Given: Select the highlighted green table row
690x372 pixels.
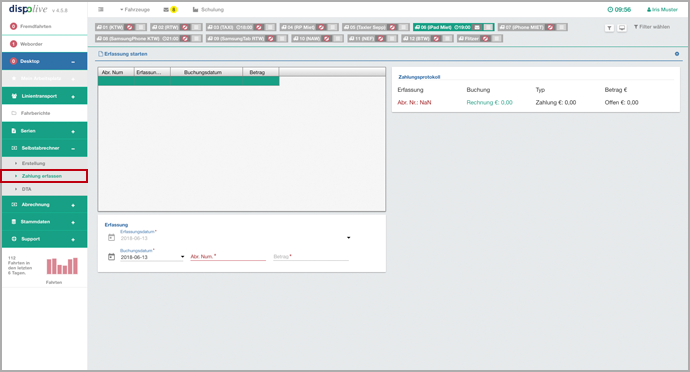Looking at the screenshot, I should tap(188, 81).
